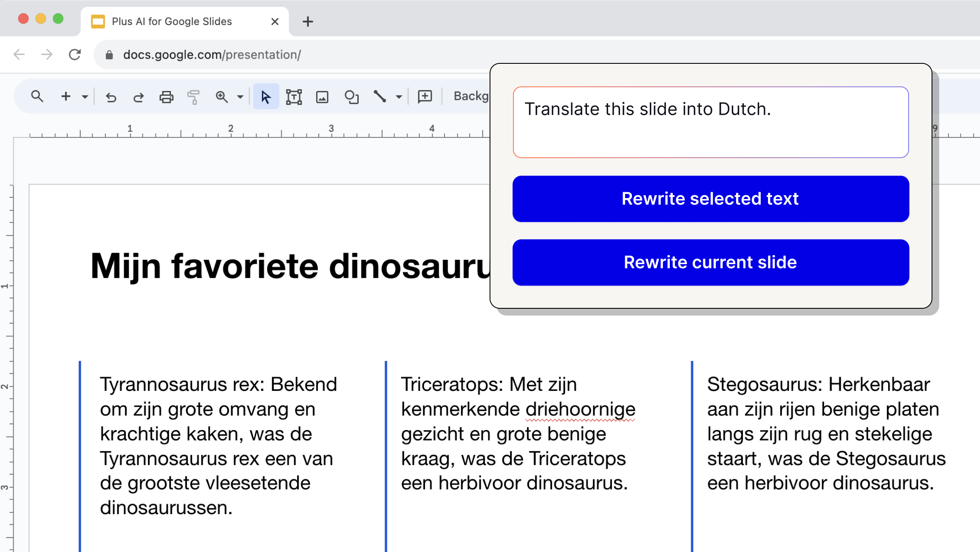980x552 pixels.
Task: Redo the last action
Action: [x=139, y=97]
